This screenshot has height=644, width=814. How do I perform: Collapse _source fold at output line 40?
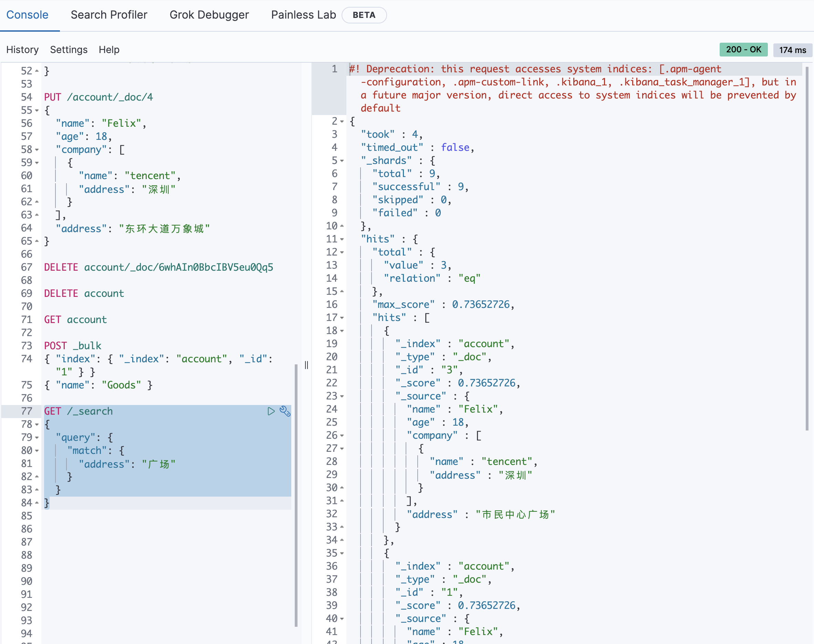coord(342,619)
